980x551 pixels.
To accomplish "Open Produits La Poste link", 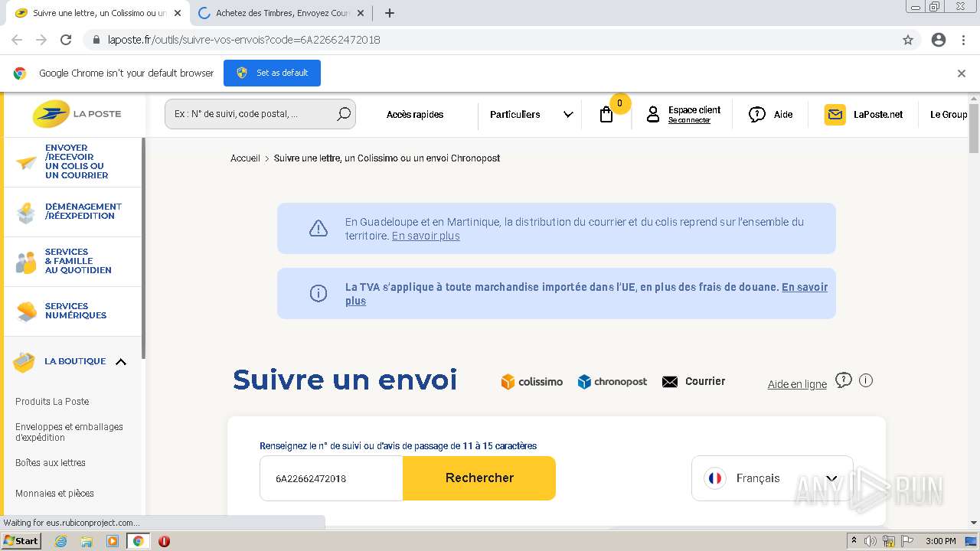I will 52,402.
